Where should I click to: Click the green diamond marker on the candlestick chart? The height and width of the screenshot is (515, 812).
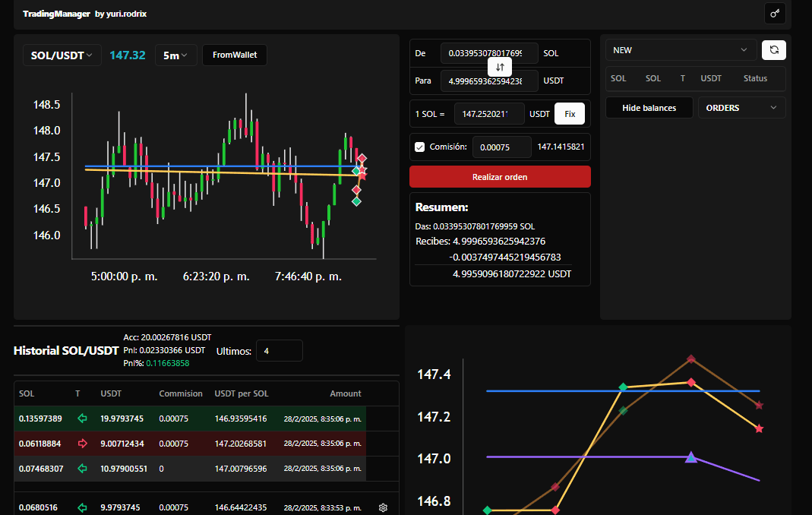[355, 202]
